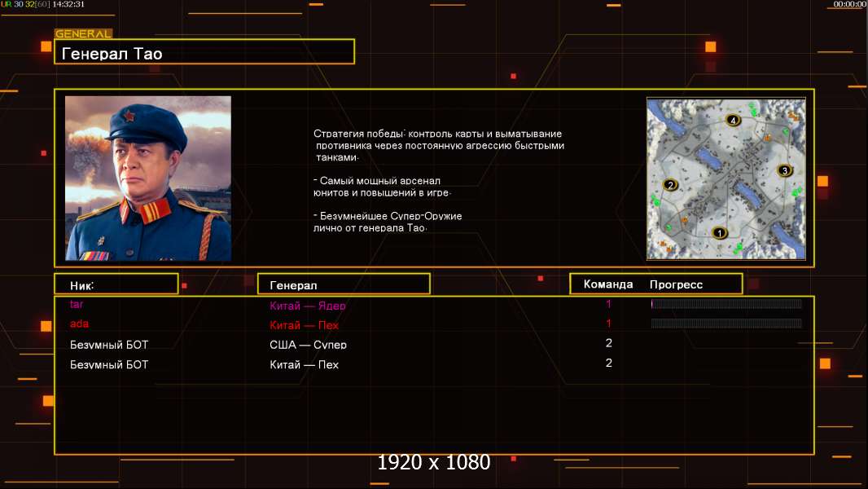Click the red 'Китай — Пех' entry

304,325
